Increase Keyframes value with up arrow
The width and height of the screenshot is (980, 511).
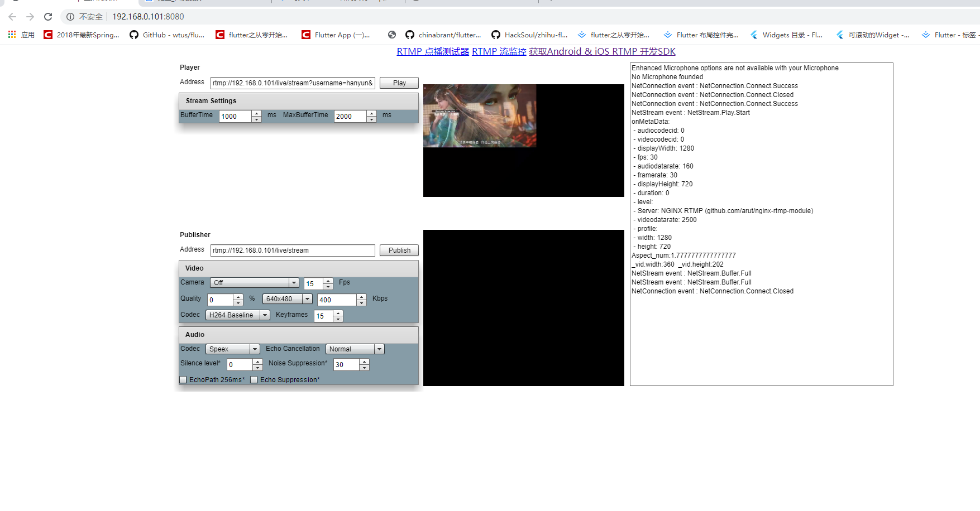pos(338,313)
